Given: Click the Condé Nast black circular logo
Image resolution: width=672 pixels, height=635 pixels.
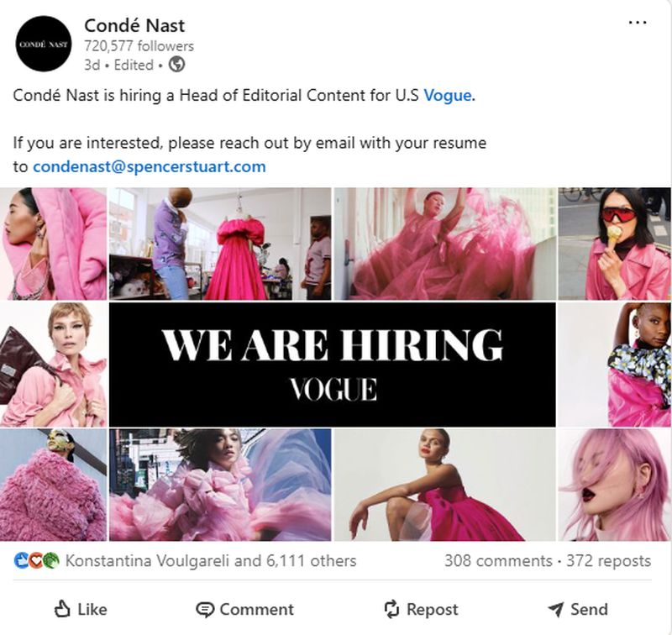Looking at the screenshot, I should (44, 44).
